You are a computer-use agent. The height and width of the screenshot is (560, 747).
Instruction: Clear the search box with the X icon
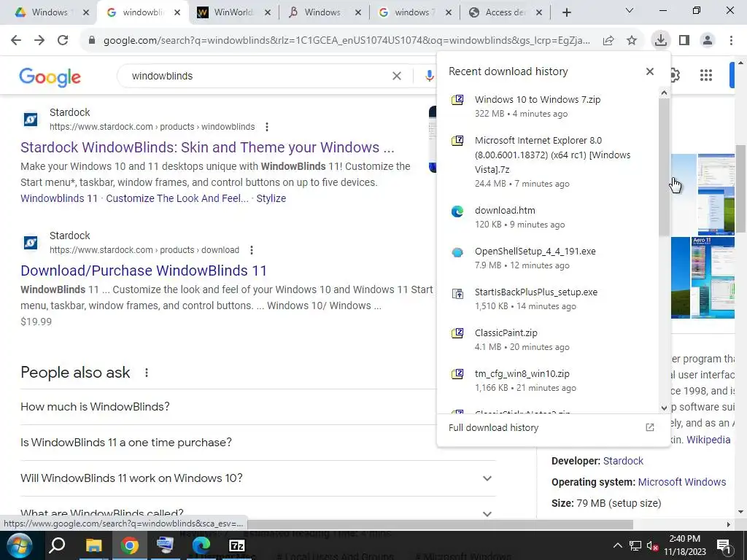click(396, 76)
